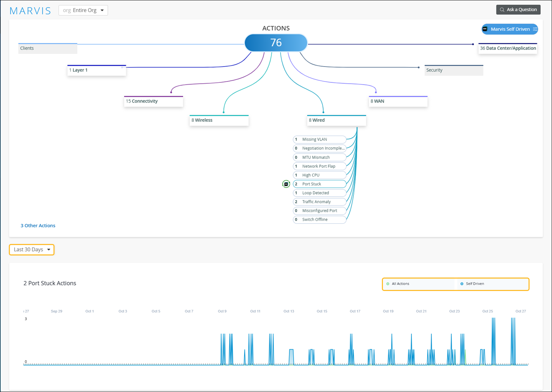Click the search icon in Ask a Question
552x392 pixels.
(502, 10)
